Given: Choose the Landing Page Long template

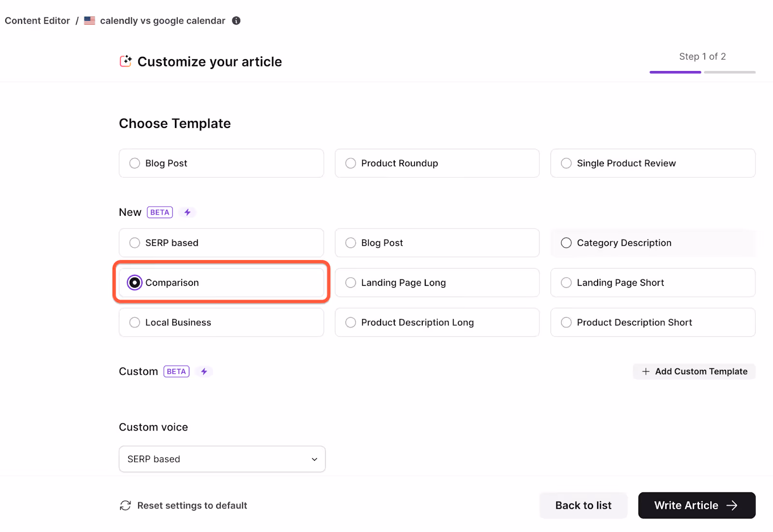Looking at the screenshot, I should click(351, 282).
